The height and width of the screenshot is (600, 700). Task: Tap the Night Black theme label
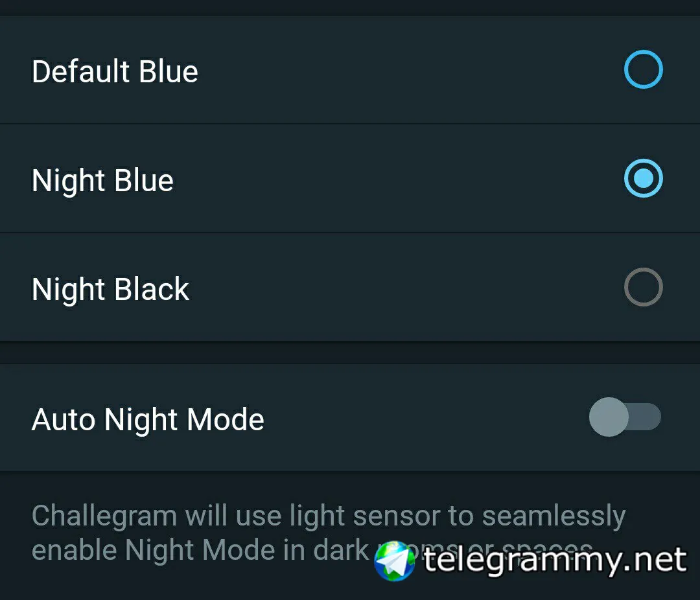tap(110, 289)
